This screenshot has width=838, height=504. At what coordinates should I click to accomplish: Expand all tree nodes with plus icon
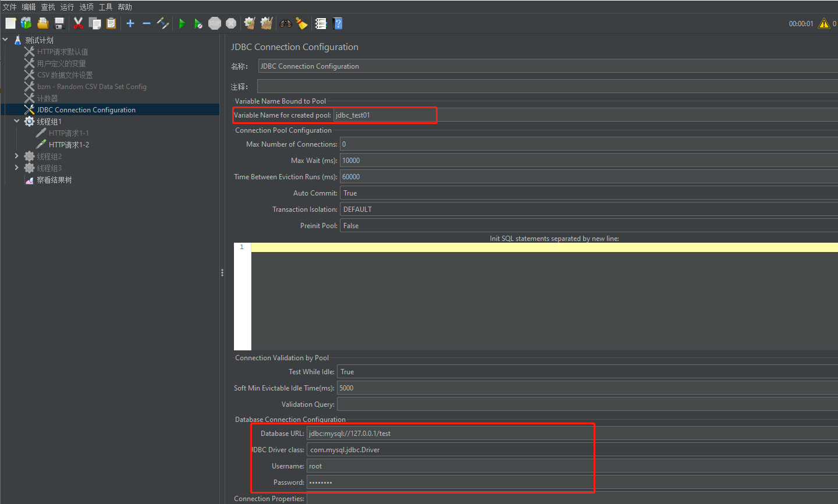(x=130, y=23)
